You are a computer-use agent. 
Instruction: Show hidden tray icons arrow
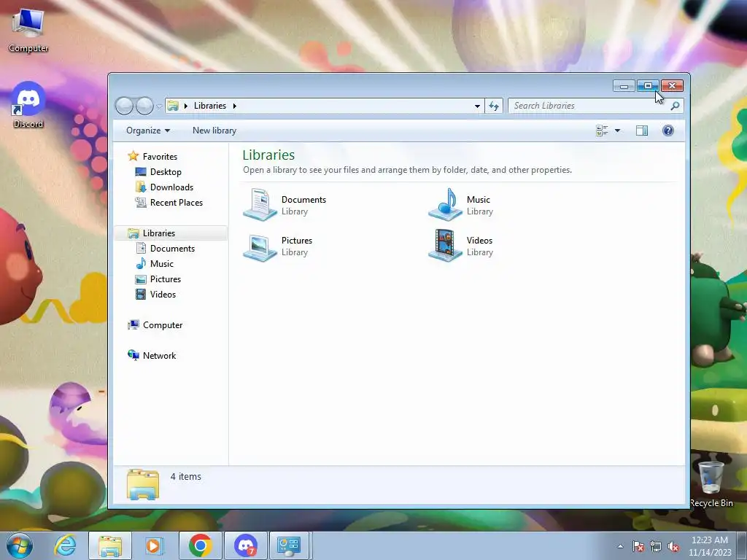pos(620,547)
